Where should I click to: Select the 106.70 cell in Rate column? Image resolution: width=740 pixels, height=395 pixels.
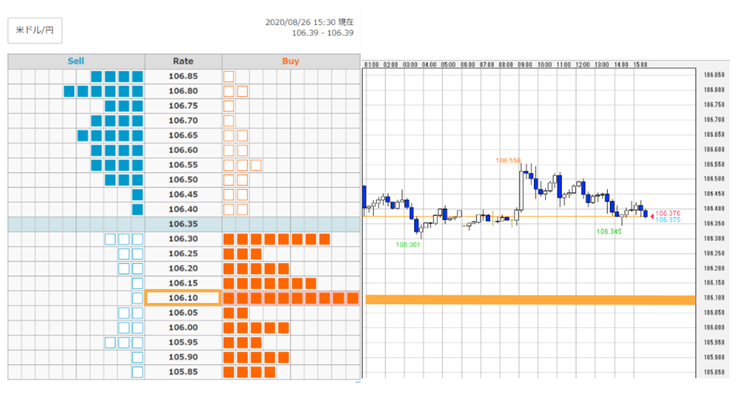click(183, 121)
